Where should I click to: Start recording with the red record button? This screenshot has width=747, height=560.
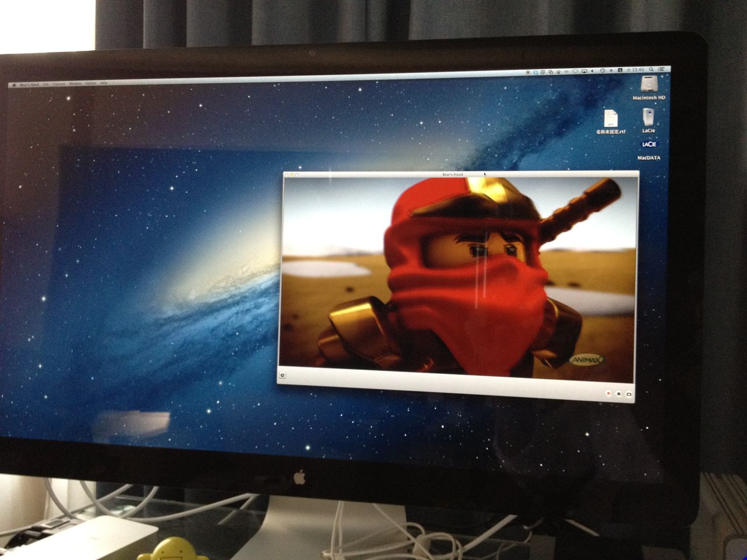(608, 394)
